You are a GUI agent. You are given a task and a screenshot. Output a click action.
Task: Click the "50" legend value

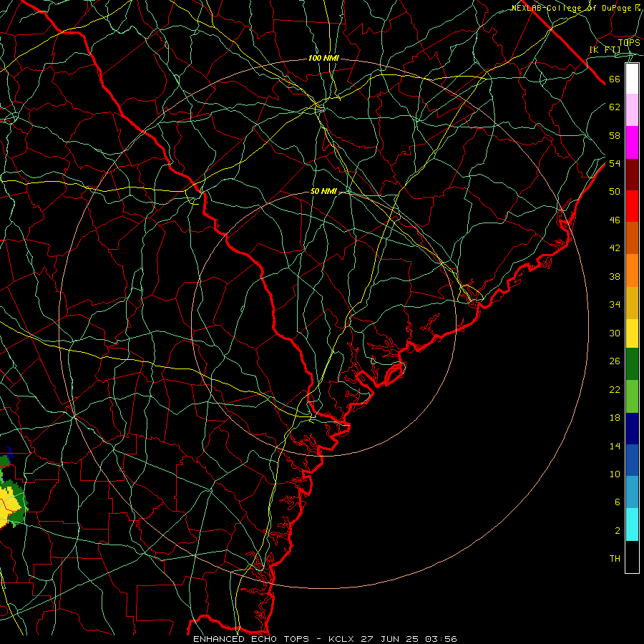(x=615, y=192)
